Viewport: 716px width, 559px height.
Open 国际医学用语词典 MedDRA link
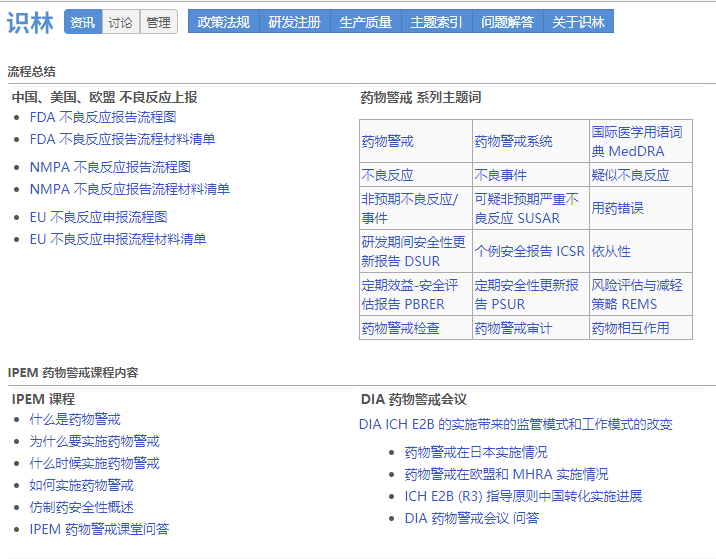[x=637, y=142]
